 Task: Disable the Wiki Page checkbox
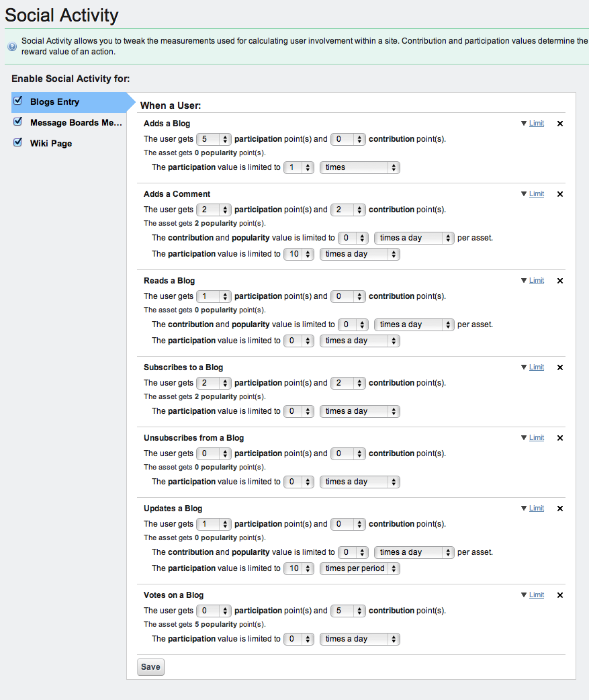point(18,143)
